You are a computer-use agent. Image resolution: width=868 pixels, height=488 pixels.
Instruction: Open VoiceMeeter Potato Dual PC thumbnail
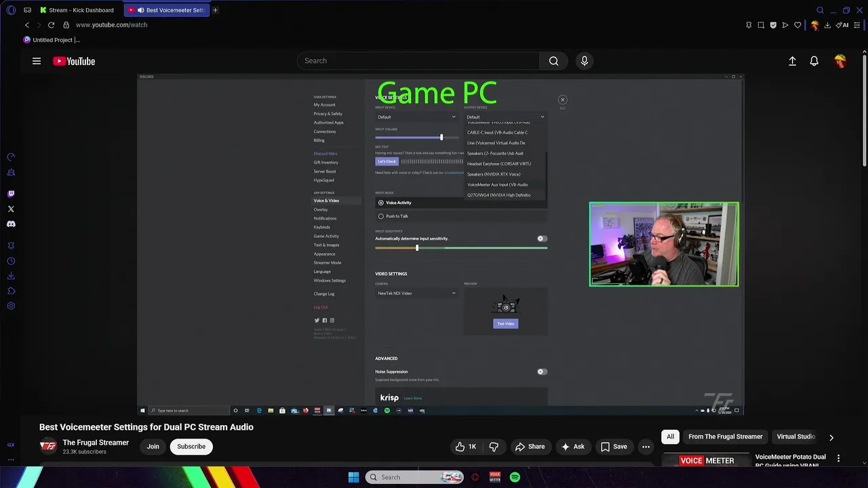pos(705,460)
